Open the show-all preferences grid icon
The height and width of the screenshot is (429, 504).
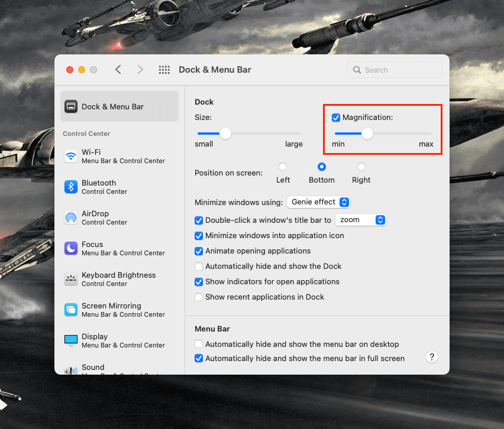coord(164,70)
